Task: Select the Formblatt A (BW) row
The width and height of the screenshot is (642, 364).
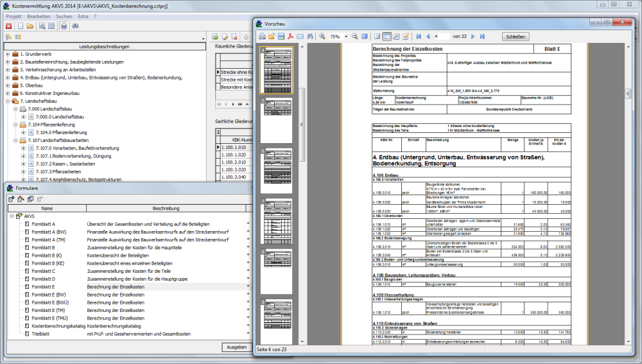Action: click(x=128, y=232)
